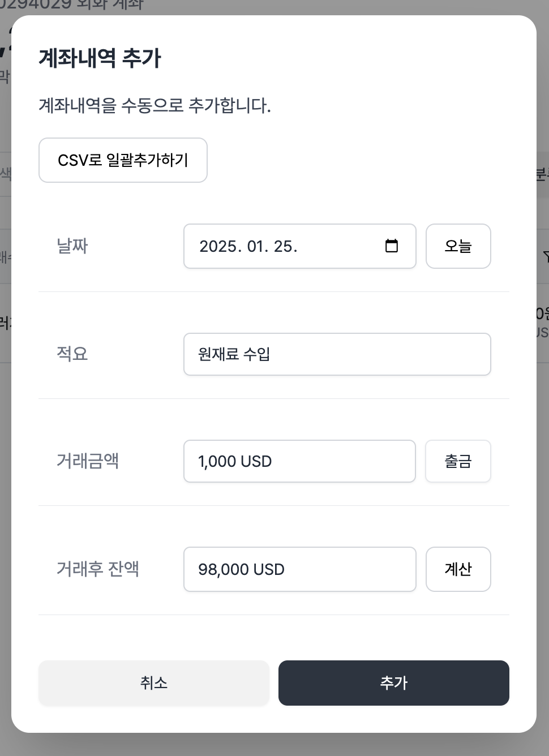Toggle the 출금 transaction type button
The image size is (549, 756).
coord(458,461)
